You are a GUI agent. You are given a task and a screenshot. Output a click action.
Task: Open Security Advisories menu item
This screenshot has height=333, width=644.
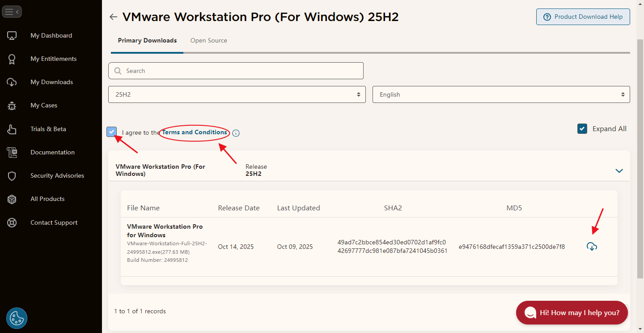pos(57,176)
